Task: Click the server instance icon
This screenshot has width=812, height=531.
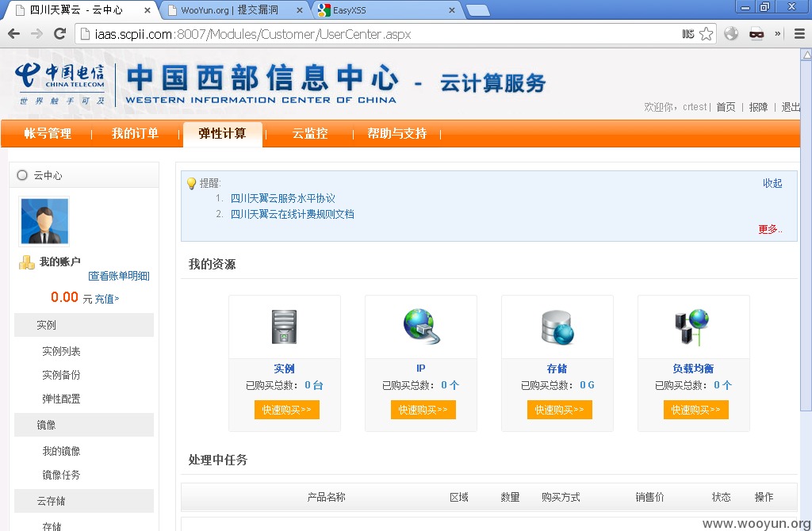Action: coord(285,327)
